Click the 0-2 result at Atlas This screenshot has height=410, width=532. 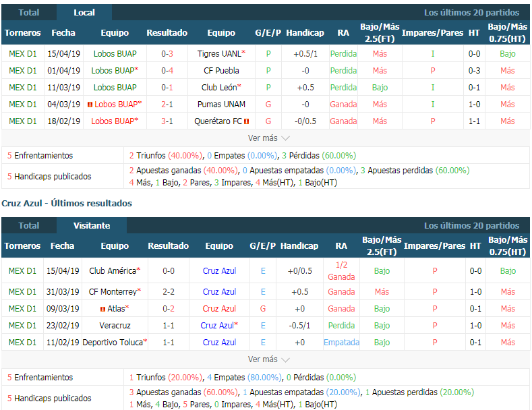point(169,309)
